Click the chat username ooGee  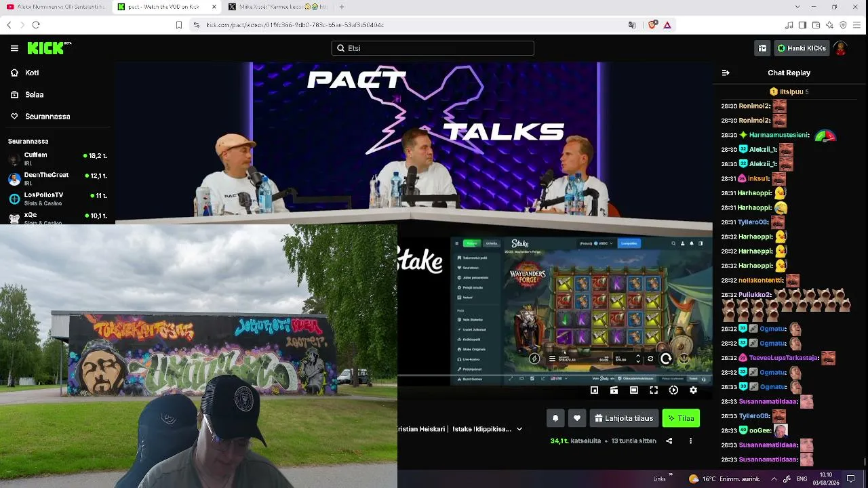[x=759, y=430]
